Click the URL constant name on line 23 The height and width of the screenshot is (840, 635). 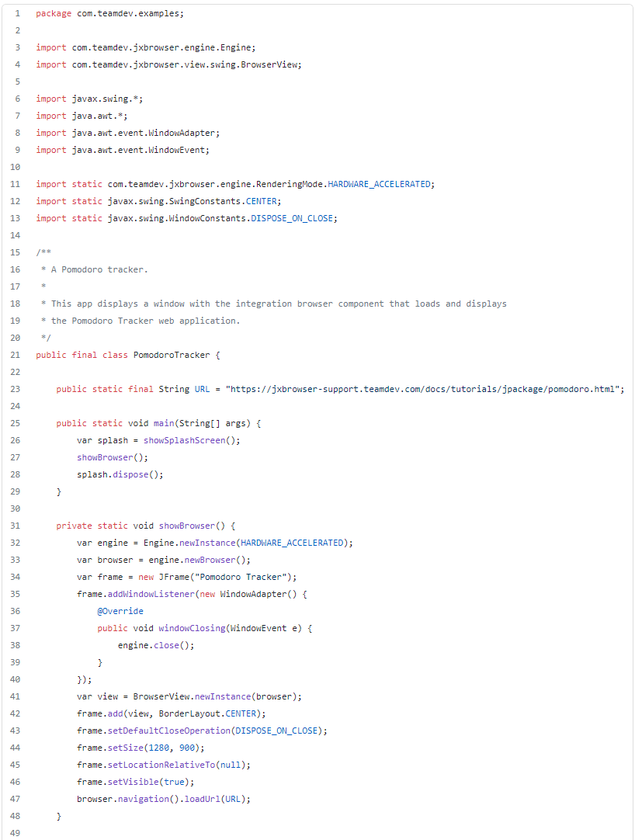click(202, 390)
